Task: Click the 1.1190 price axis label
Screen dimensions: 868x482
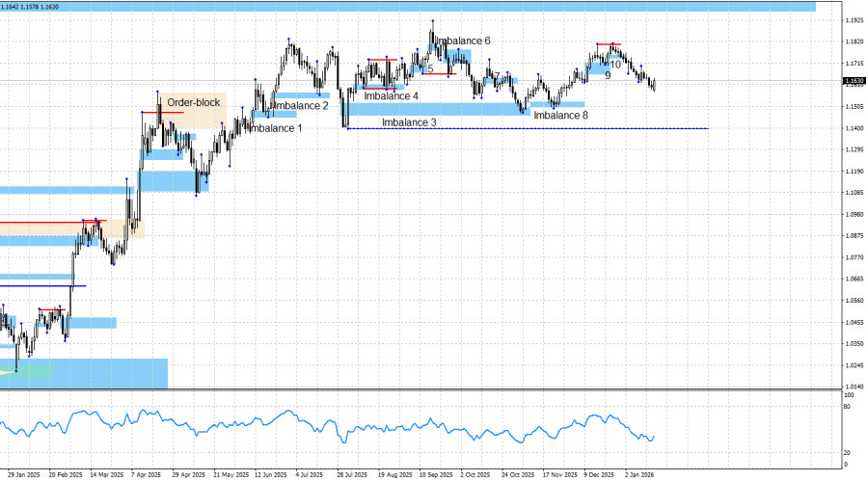Action: [x=854, y=172]
